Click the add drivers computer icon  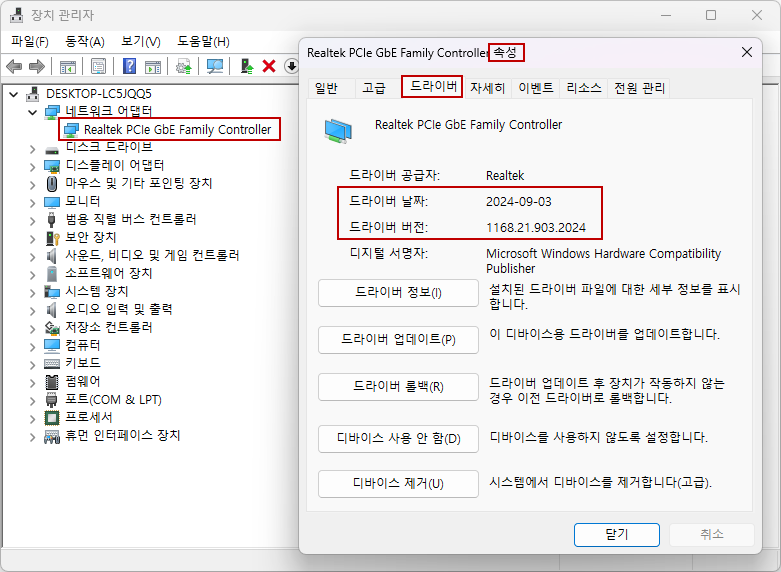click(247, 66)
